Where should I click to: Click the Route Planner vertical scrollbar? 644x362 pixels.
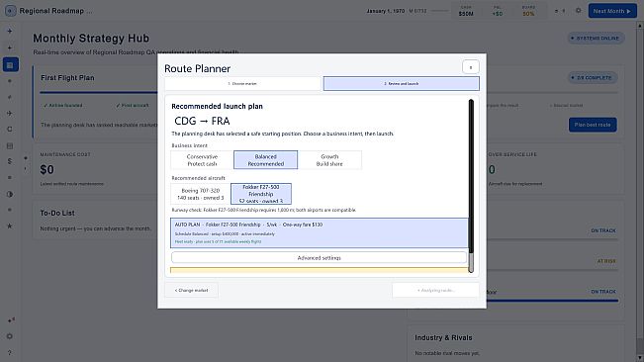pyautogui.click(x=471, y=186)
